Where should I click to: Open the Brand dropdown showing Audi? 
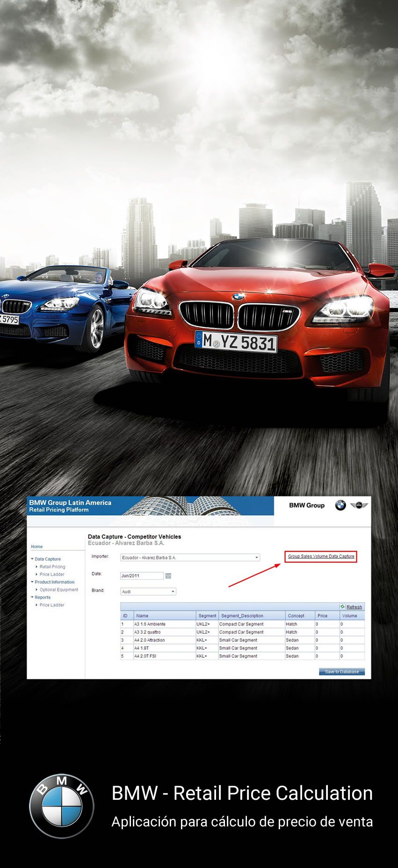(x=173, y=591)
